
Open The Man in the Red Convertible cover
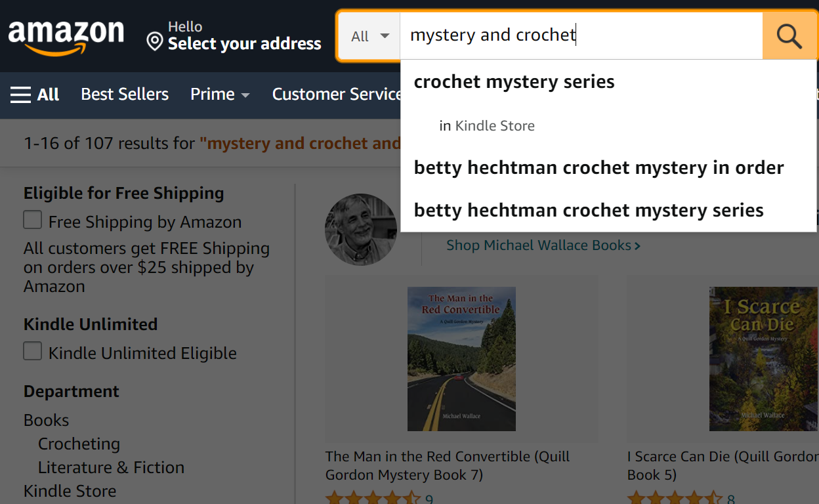(x=461, y=359)
